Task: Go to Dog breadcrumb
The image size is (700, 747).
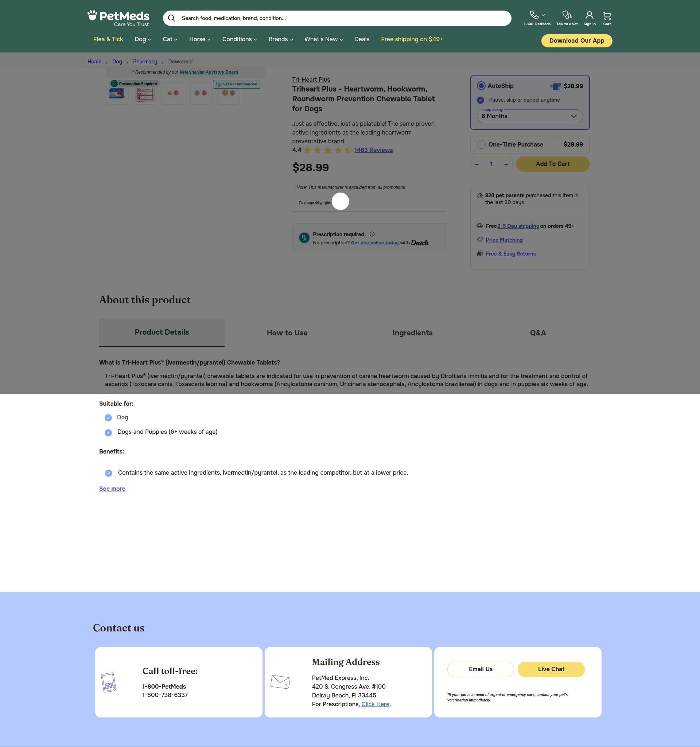Action: point(117,62)
